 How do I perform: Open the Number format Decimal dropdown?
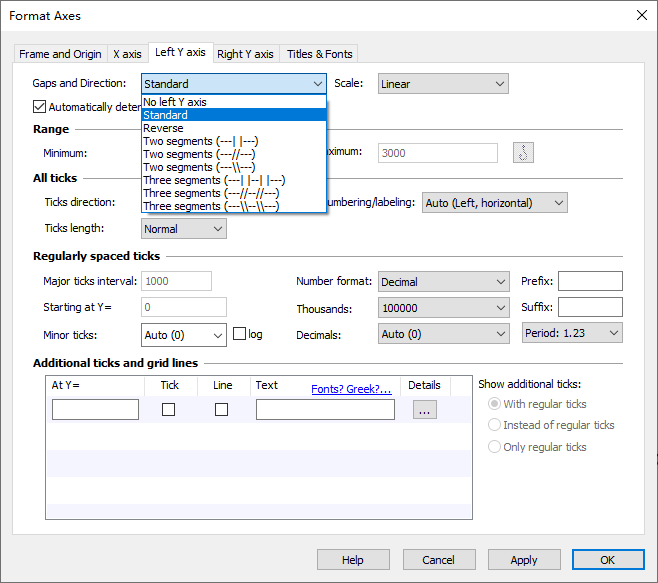[x=444, y=282]
